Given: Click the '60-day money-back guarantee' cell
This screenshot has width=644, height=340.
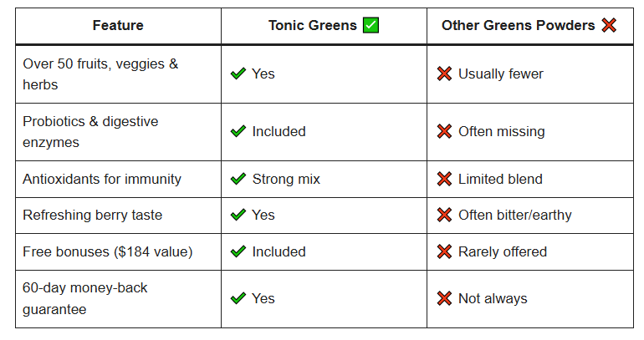Looking at the screenshot, I should coord(85,298).
